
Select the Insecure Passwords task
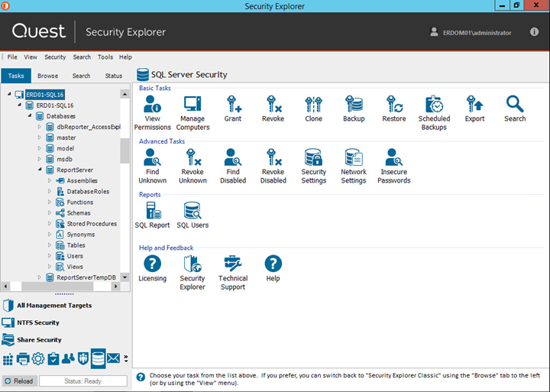393,166
